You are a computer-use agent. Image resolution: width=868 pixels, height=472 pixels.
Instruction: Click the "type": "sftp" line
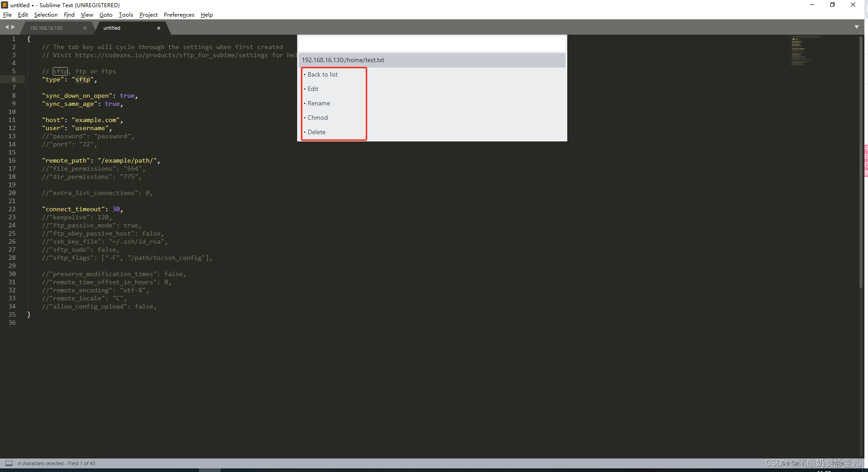pos(69,79)
